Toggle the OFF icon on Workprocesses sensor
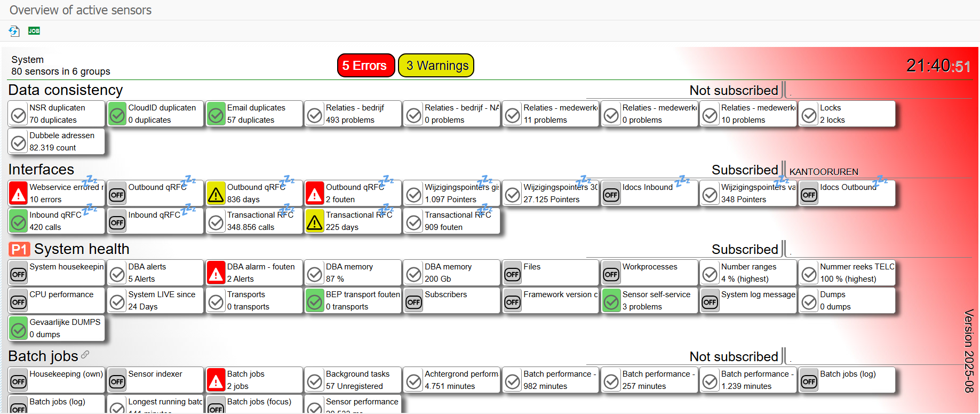 (611, 274)
